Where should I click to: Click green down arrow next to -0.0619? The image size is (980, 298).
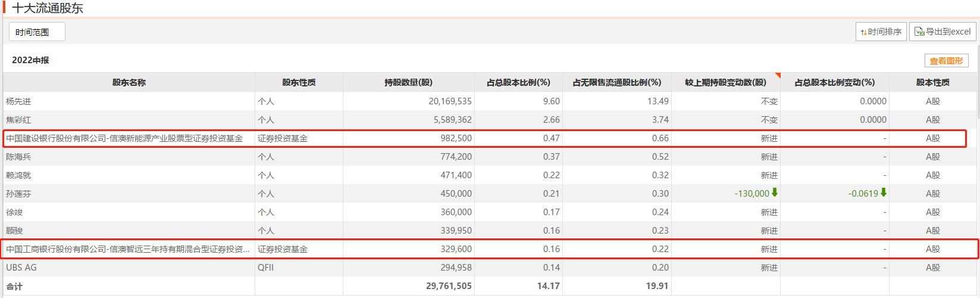(884, 193)
